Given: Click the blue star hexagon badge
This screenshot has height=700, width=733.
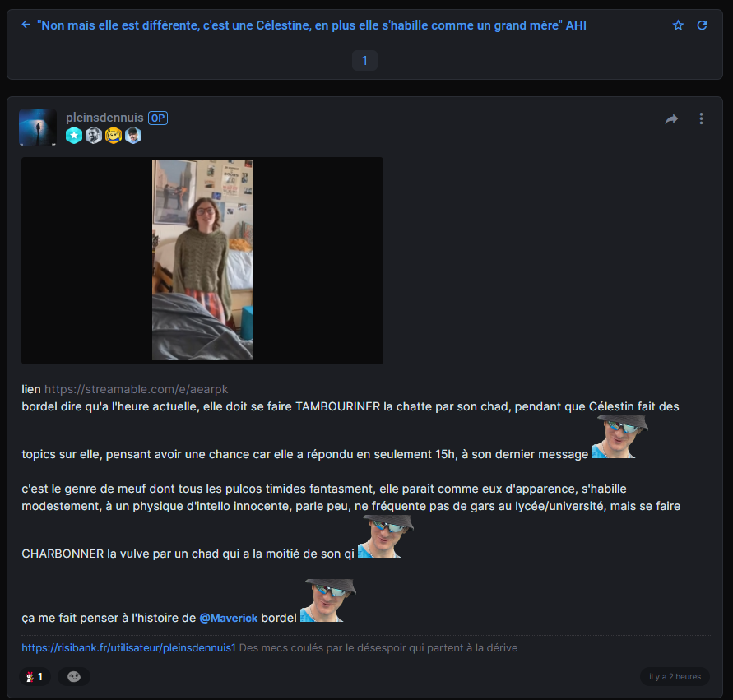Looking at the screenshot, I should click(74, 136).
